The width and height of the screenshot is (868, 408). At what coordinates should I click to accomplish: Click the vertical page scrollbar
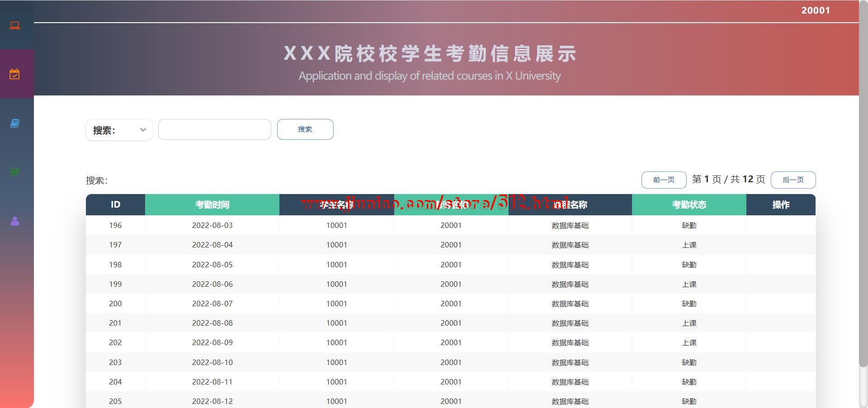coord(863,181)
